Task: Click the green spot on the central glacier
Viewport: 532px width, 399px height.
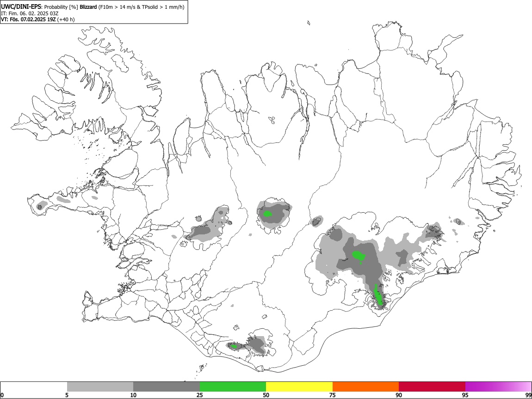Action: 268,214
